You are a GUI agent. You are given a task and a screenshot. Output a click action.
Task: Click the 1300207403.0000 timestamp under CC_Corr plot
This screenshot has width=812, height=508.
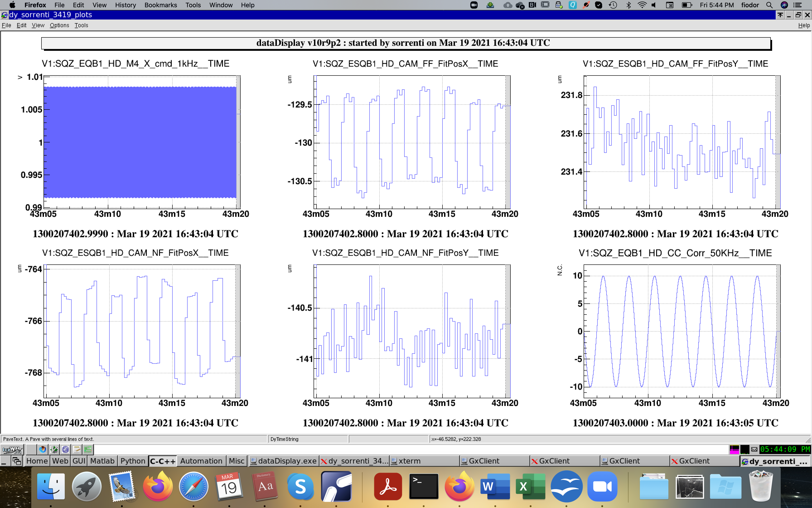pyautogui.click(x=675, y=423)
